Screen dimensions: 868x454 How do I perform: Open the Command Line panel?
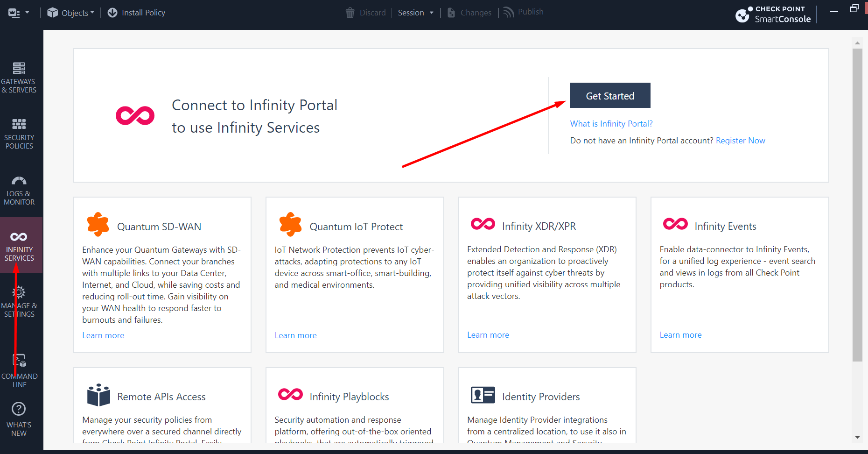[x=19, y=369]
